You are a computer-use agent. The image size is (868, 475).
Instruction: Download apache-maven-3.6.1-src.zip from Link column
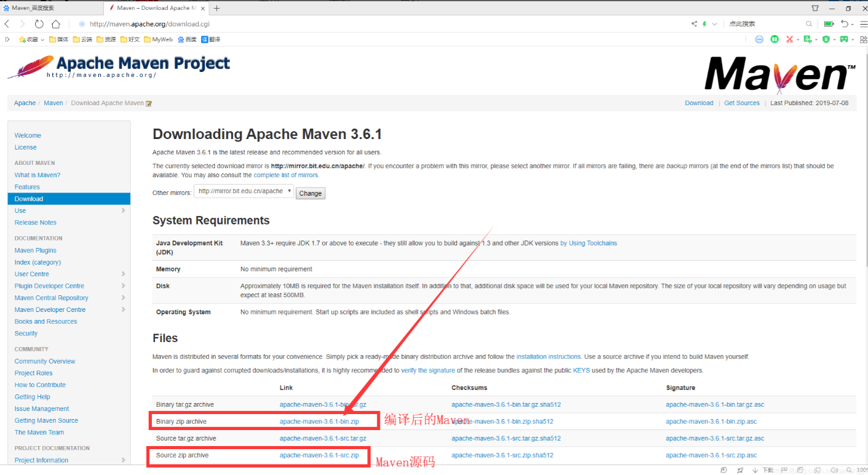click(319, 455)
